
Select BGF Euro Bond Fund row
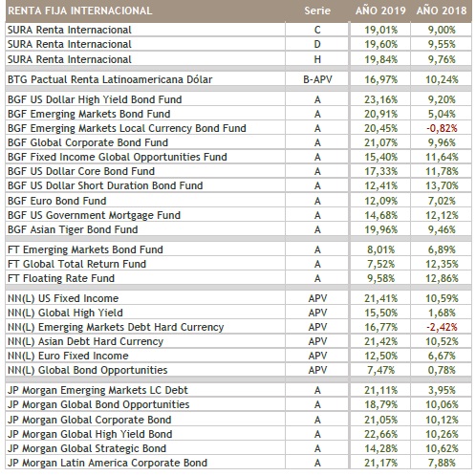238,201
